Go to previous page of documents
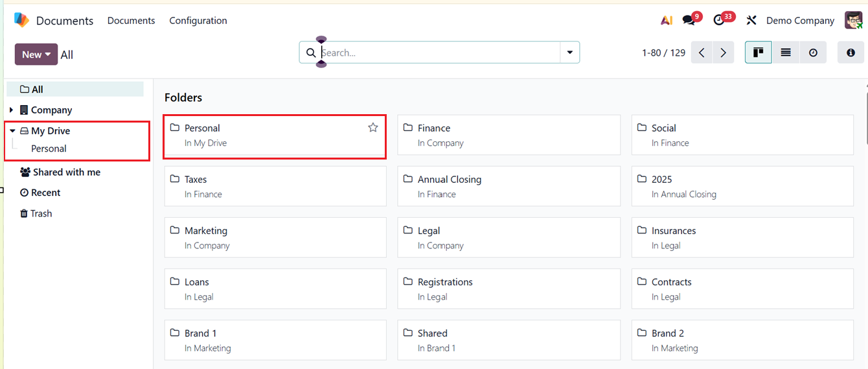 click(702, 53)
